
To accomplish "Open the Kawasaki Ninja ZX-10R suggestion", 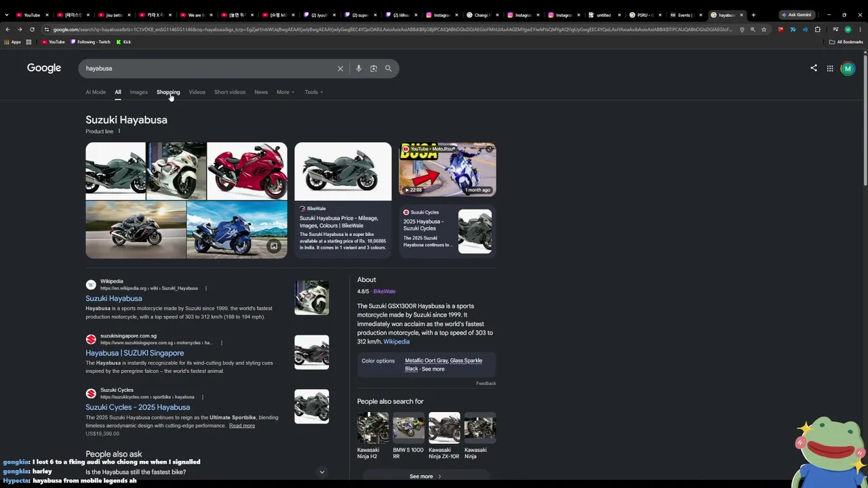I will pyautogui.click(x=444, y=435).
